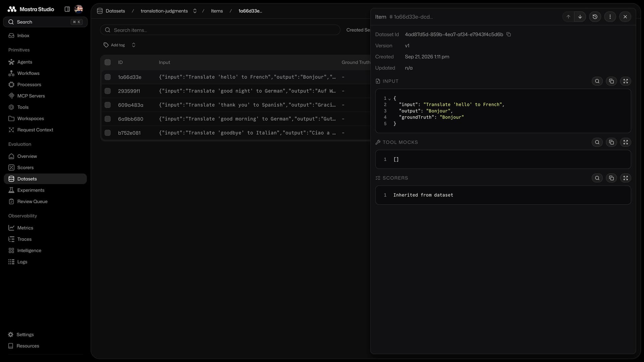
Task: Expand the SCORERS section fullscreen
Action: tap(626, 178)
